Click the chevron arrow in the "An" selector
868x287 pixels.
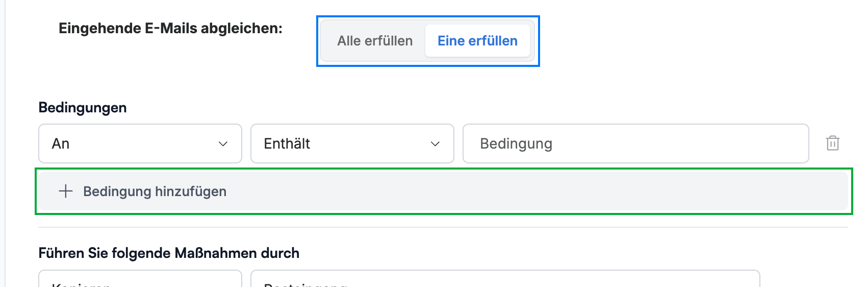[223, 144]
